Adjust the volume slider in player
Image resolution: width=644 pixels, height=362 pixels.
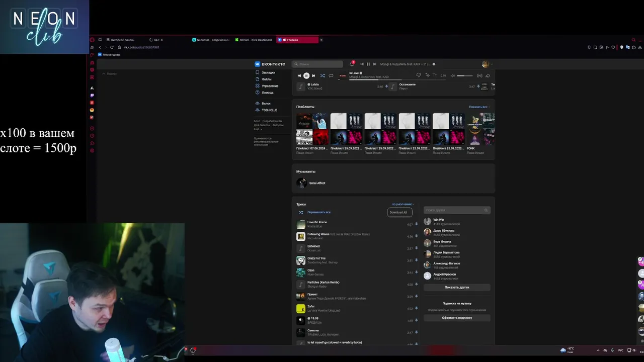point(464,76)
